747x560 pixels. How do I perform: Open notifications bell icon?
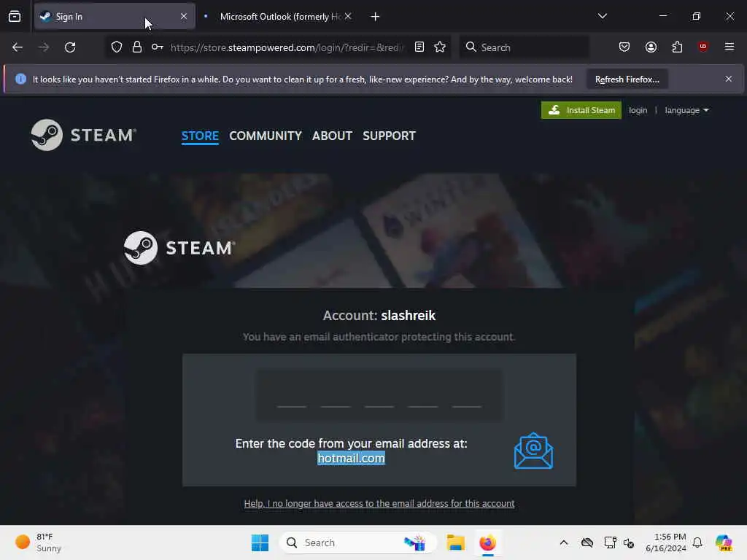(x=697, y=542)
